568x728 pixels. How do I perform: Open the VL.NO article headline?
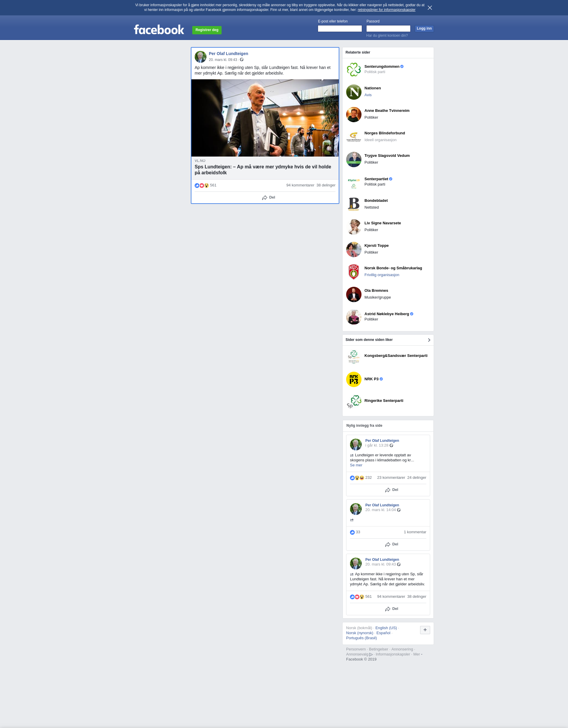click(x=263, y=170)
